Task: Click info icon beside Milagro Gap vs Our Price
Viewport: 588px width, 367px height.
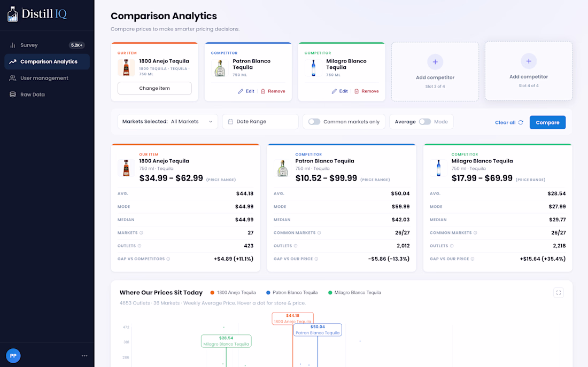Action: click(473, 259)
